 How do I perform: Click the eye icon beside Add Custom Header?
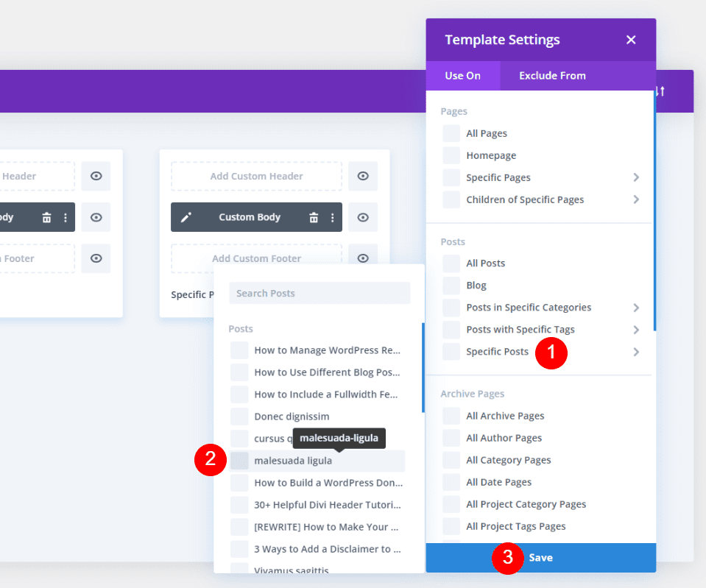pos(363,176)
